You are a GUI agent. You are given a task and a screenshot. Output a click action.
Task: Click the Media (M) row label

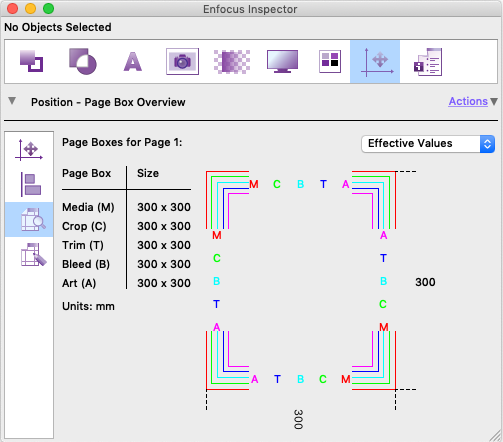pos(88,207)
